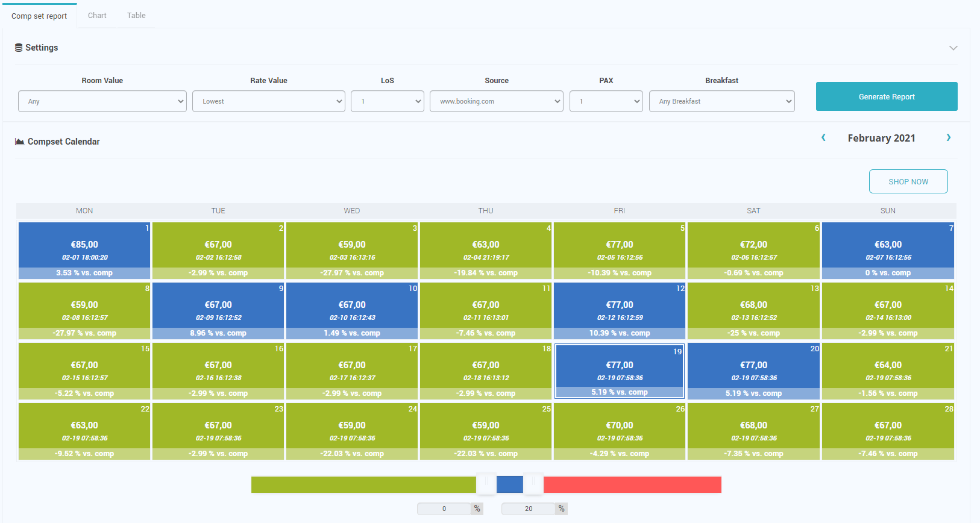
Task: Open the Rate Value dropdown
Action: click(x=268, y=101)
